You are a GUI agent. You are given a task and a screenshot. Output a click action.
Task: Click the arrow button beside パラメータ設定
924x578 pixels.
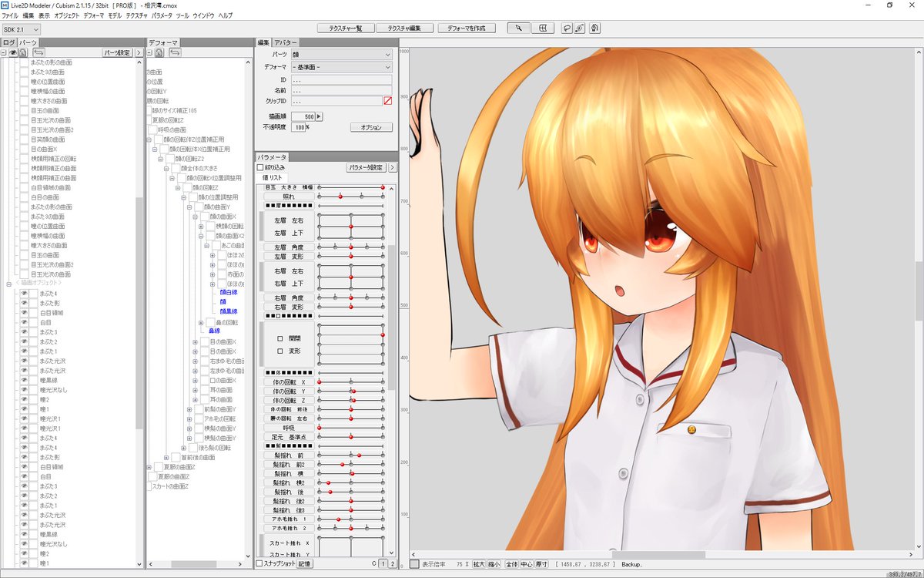click(x=393, y=167)
